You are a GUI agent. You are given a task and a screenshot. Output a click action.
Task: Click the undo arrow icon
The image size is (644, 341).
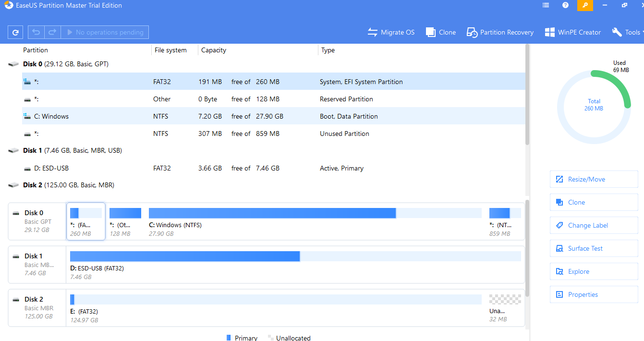tap(36, 32)
